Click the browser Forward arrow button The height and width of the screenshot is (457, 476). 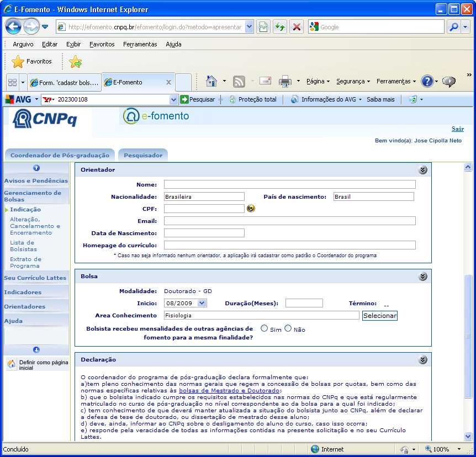(x=31, y=26)
